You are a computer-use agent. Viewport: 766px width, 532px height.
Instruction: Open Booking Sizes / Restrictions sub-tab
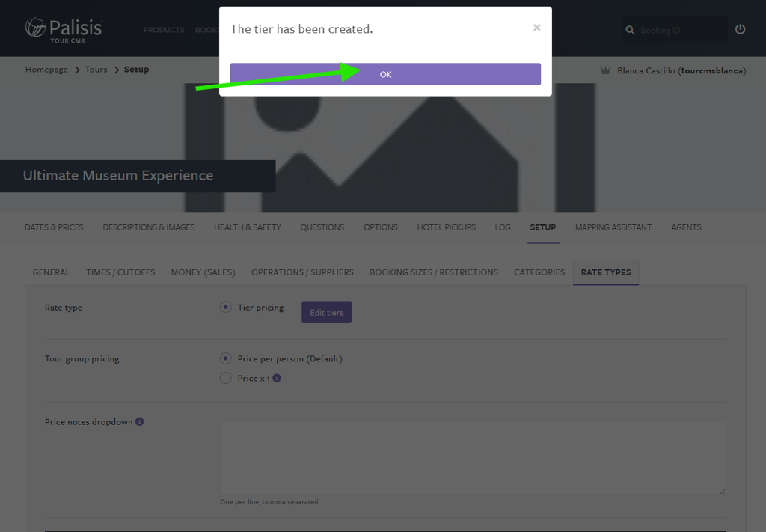tap(434, 272)
